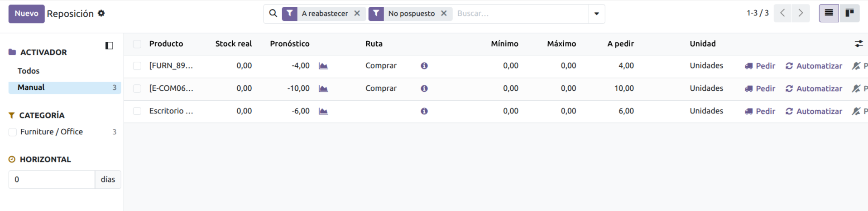Remove the "A reabastecer" filter
This screenshot has width=868, height=211.
357,14
